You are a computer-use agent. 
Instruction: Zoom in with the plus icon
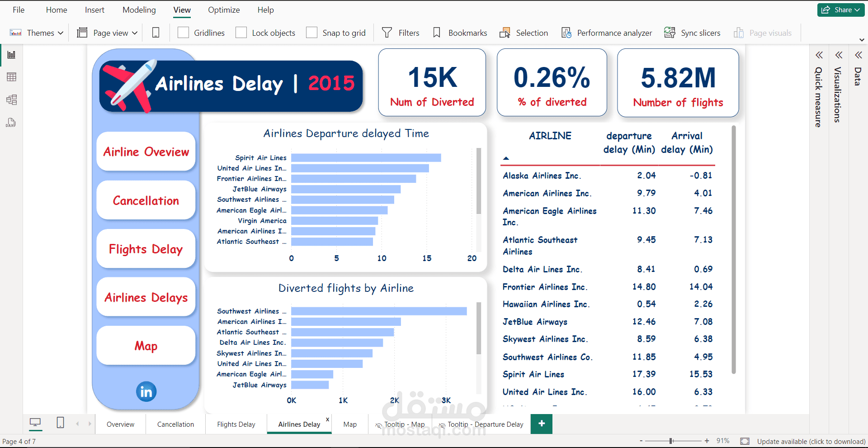coord(707,441)
